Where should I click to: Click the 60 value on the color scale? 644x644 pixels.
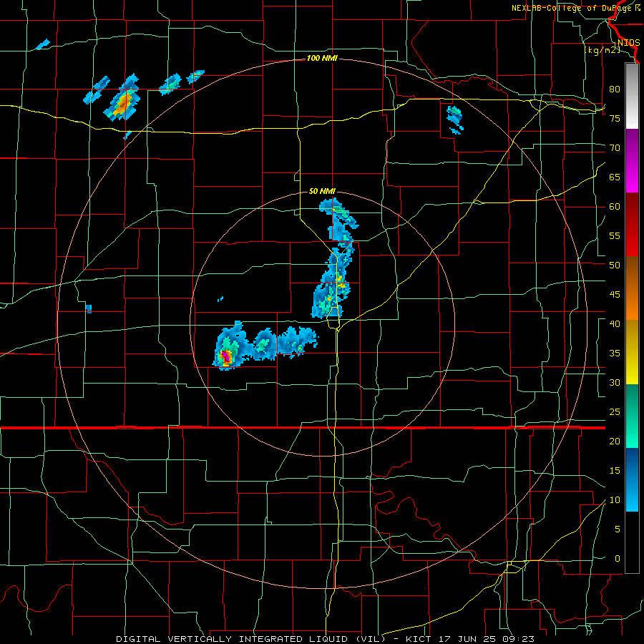[x=615, y=207]
